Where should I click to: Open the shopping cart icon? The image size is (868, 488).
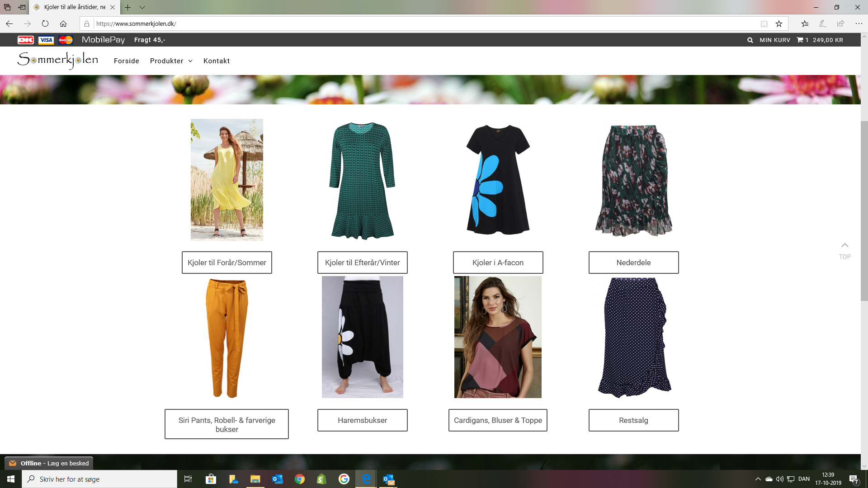coord(800,40)
